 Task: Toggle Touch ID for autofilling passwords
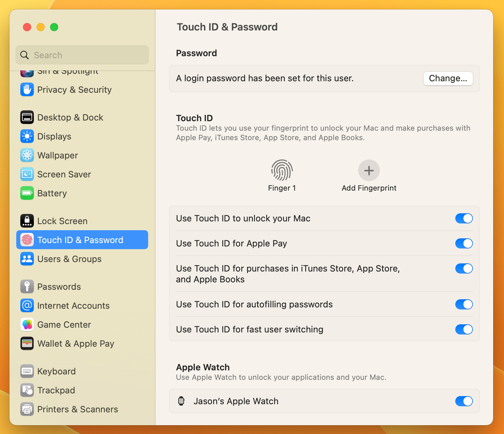coord(464,304)
